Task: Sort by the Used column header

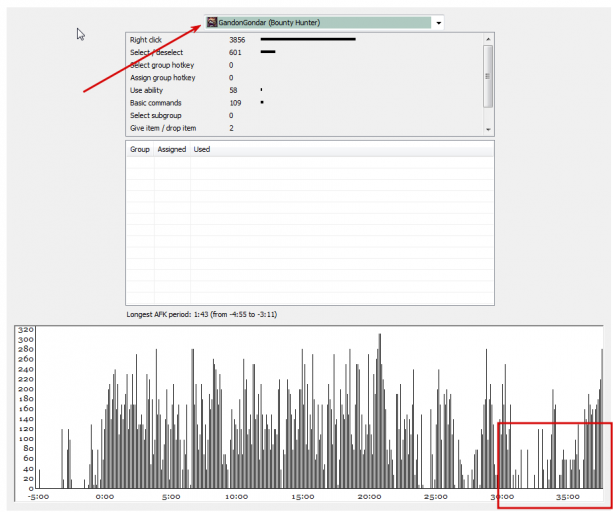Action: pos(202,149)
